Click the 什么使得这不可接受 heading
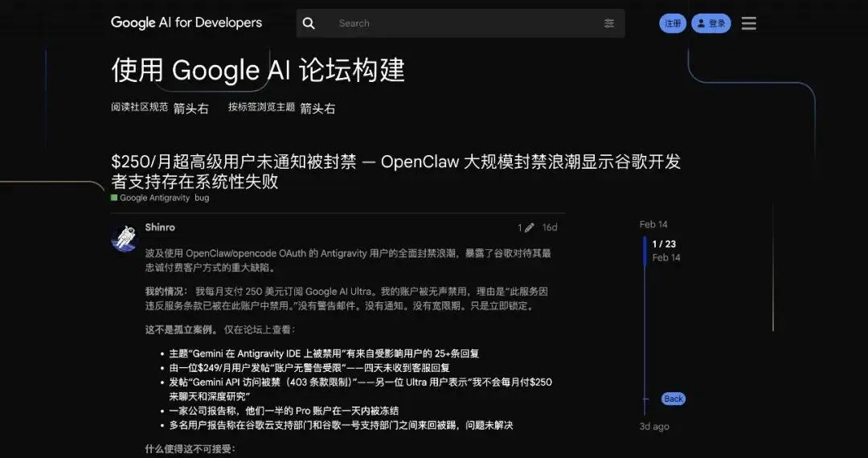This screenshot has height=458, width=868. tap(190, 449)
